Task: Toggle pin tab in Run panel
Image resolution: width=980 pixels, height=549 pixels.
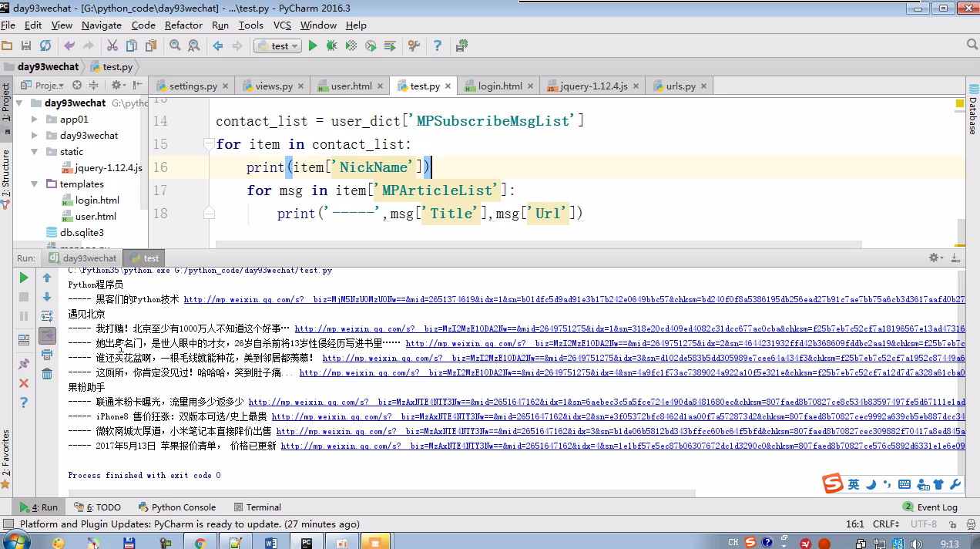Action: click(x=24, y=363)
